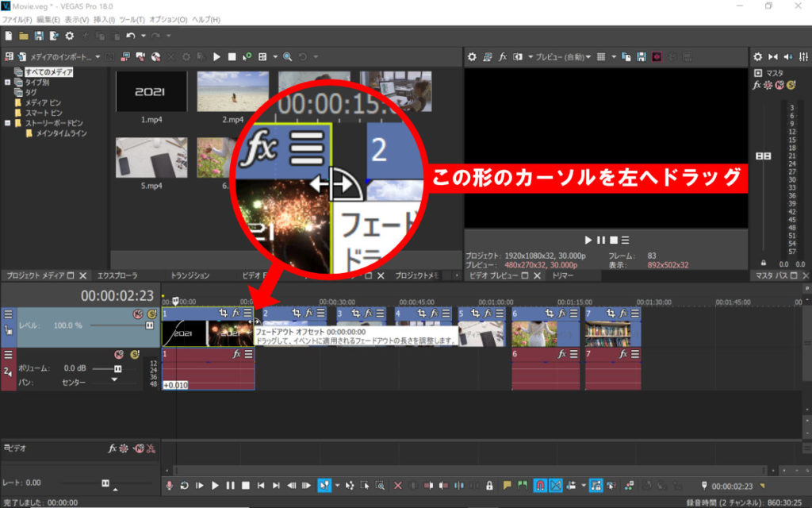Mute the video track
Image resolution: width=812 pixels, height=508 pixels.
pos(137,314)
